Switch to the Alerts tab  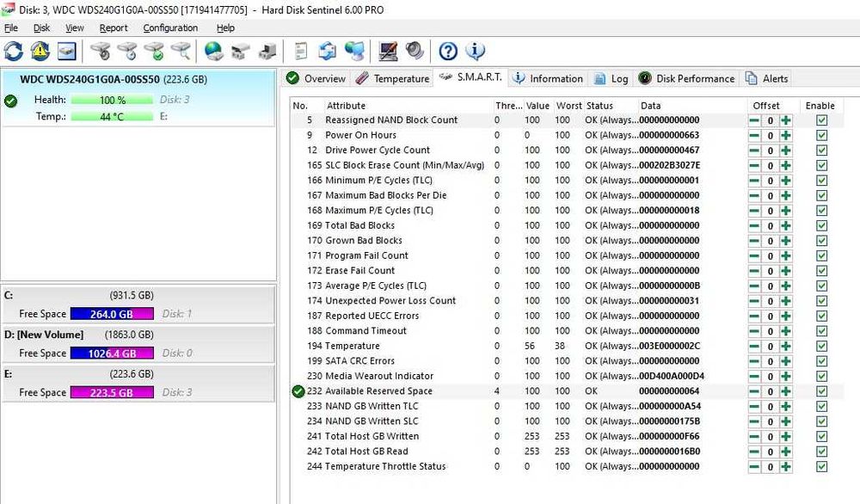tap(767, 78)
